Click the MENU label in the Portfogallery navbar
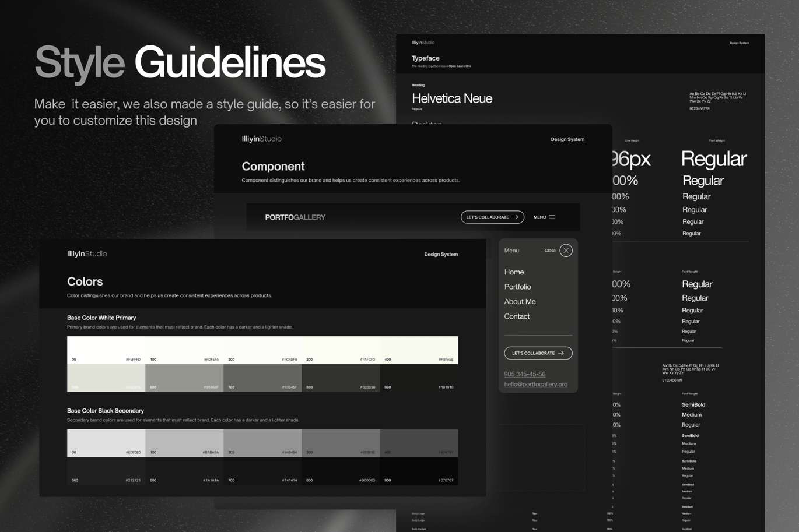This screenshot has height=532, width=799. (539, 217)
